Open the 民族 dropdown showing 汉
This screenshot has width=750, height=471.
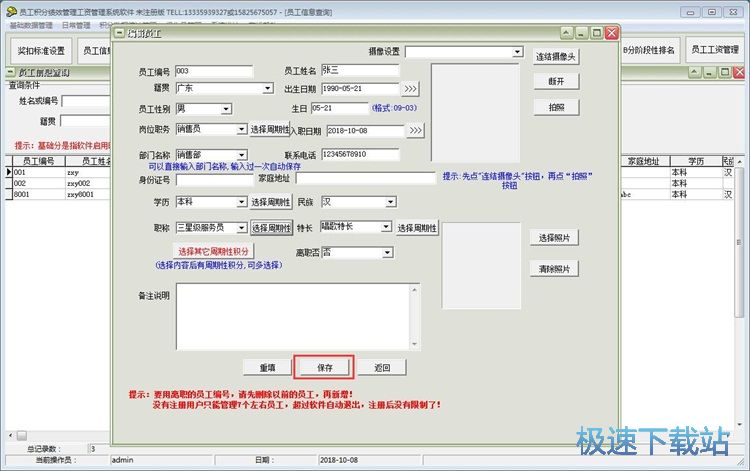click(391, 202)
